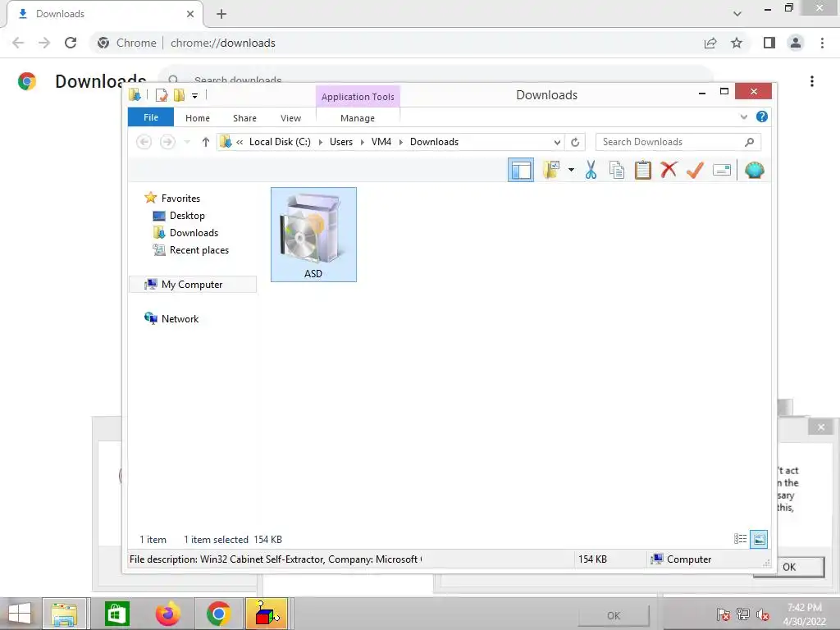Bookmark the page with star icon

pyautogui.click(x=737, y=43)
